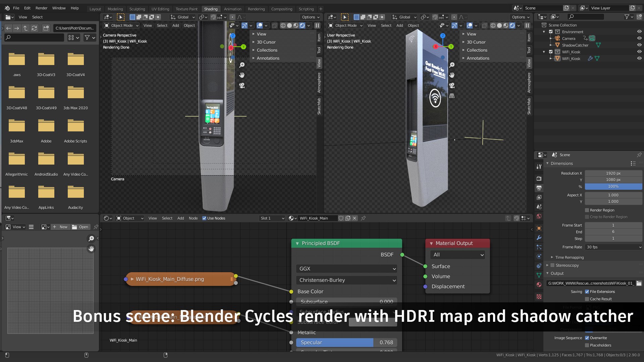This screenshot has height=362, width=644.
Task: Toggle Cache Result checkbox
Action: [x=587, y=299]
